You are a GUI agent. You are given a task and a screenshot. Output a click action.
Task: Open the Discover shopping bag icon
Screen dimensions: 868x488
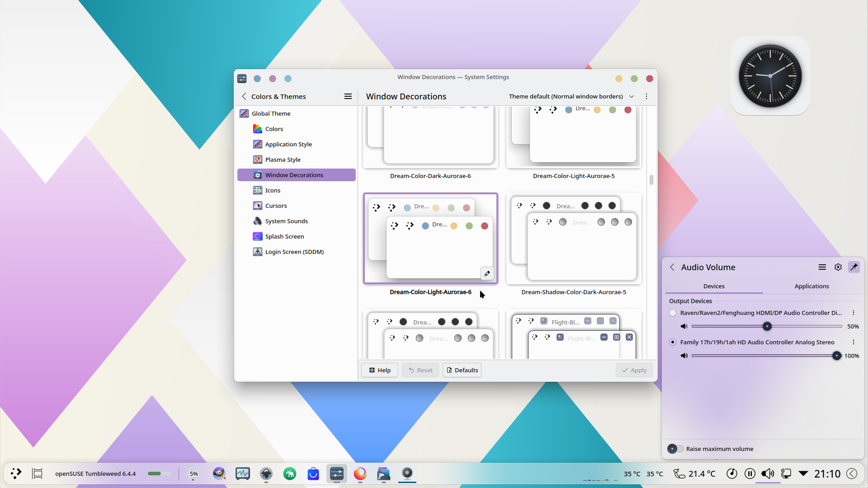(x=313, y=474)
